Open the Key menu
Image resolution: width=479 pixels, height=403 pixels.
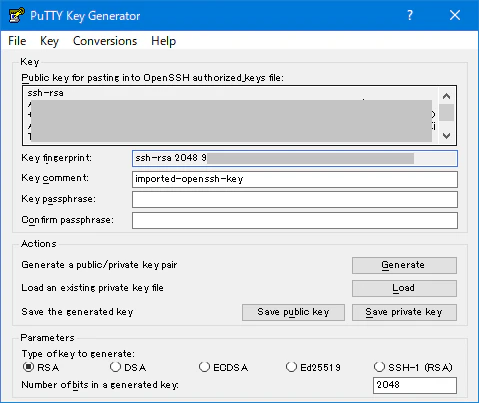point(49,41)
